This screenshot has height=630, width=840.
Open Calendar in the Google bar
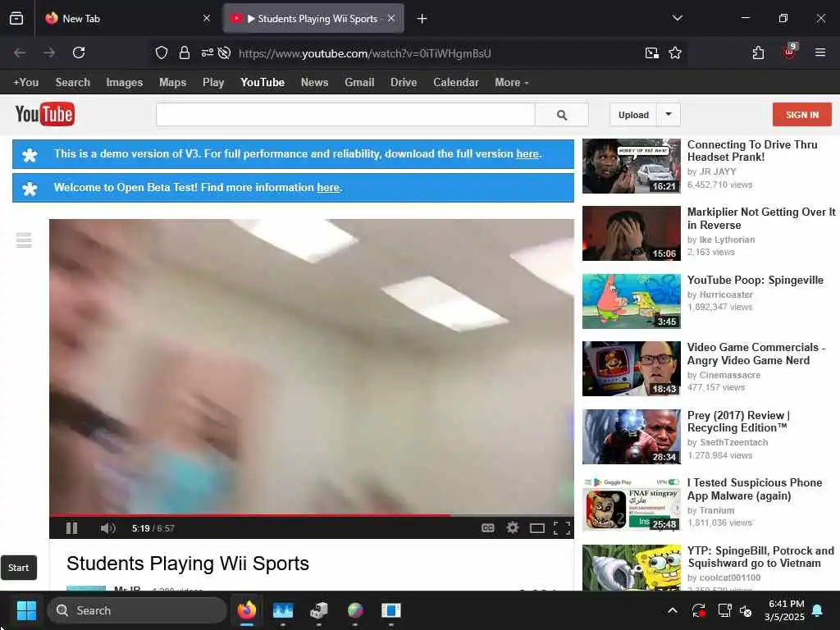[456, 83]
